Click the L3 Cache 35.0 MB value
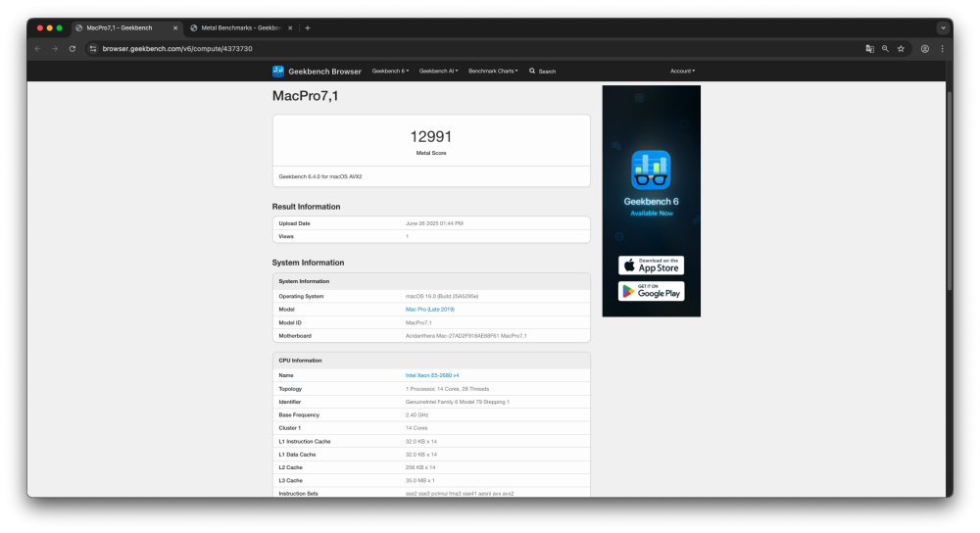 coord(420,480)
